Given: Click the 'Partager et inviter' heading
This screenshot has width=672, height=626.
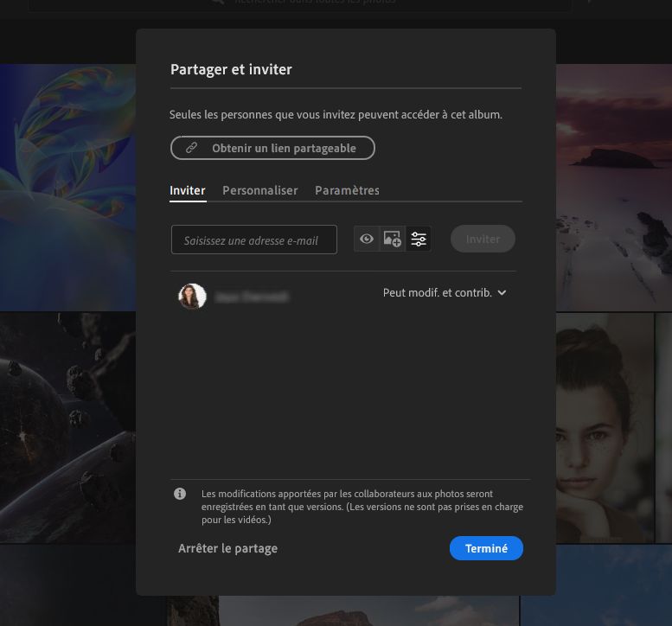Looking at the screenshot, I should point(231,69).
